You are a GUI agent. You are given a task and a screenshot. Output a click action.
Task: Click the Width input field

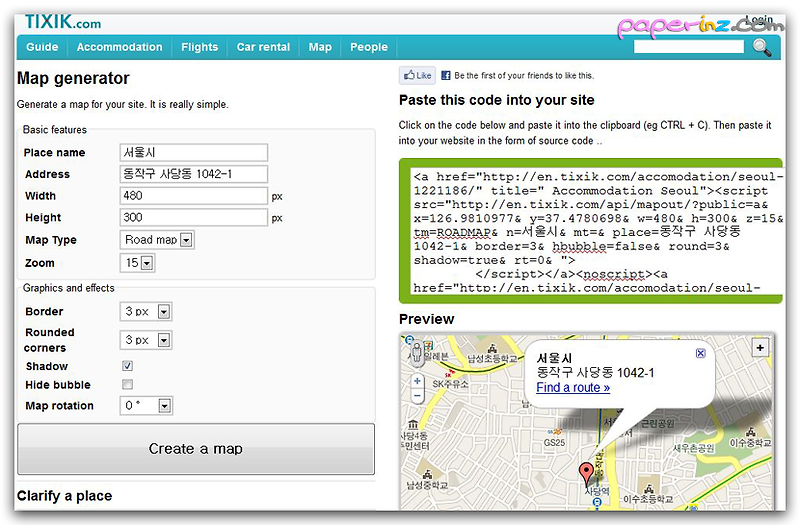pos(194,196)
